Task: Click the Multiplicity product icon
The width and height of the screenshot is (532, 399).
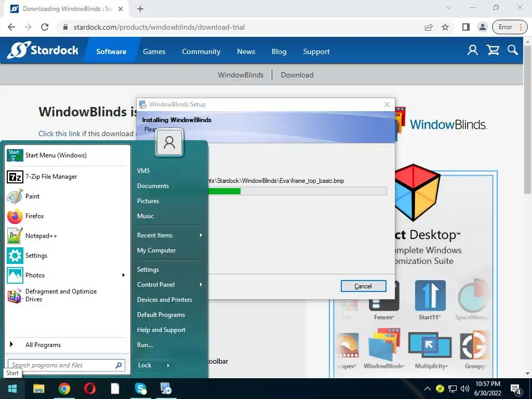Action: click(430, 345)
